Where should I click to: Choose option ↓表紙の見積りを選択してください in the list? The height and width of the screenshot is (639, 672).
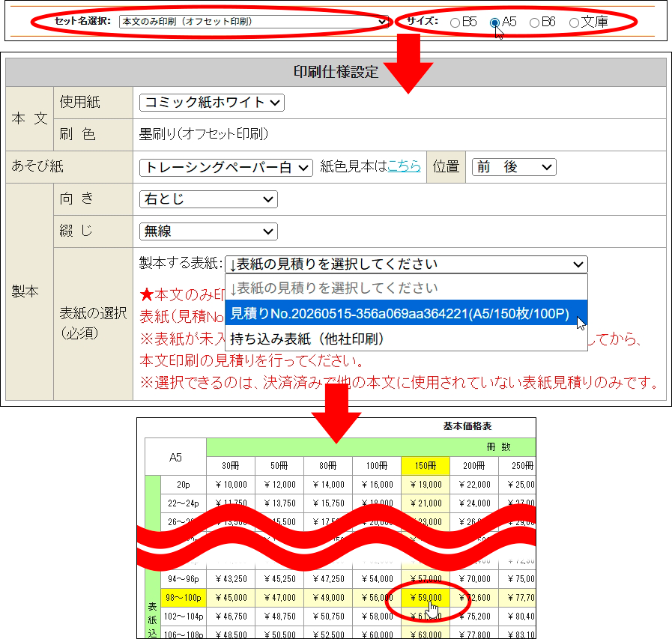tap(406, 288)
